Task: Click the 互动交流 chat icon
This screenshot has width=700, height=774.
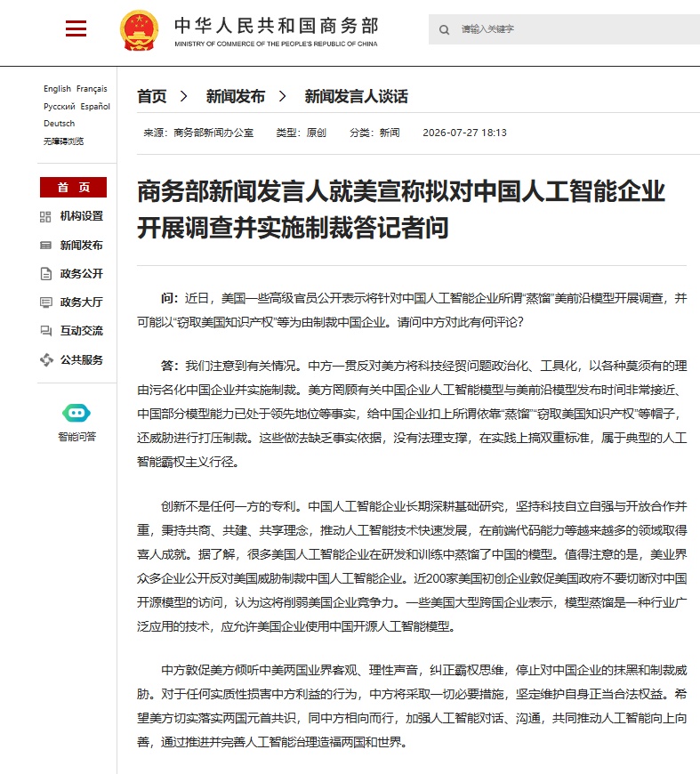Action: click(x=45, y=331)
